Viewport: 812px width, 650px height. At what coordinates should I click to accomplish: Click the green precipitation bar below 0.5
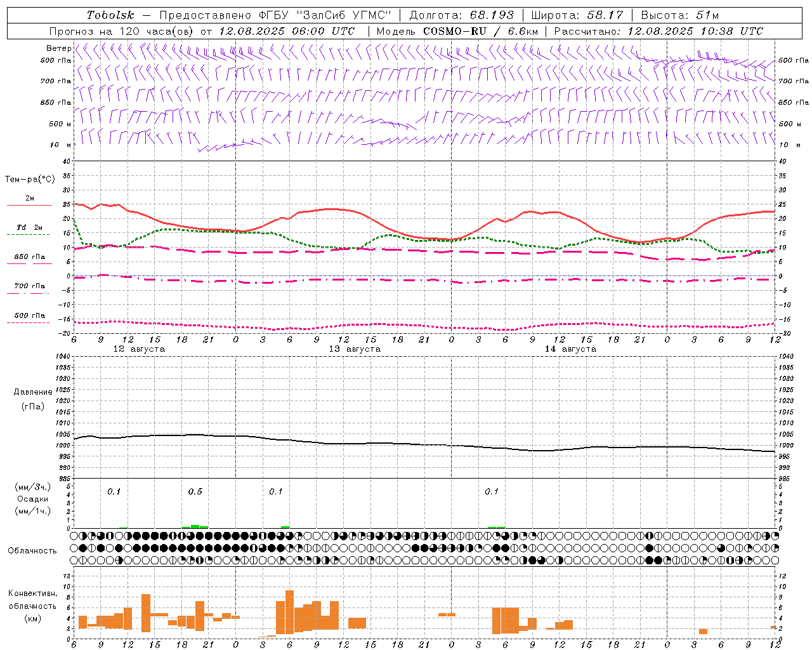[195, 526]
